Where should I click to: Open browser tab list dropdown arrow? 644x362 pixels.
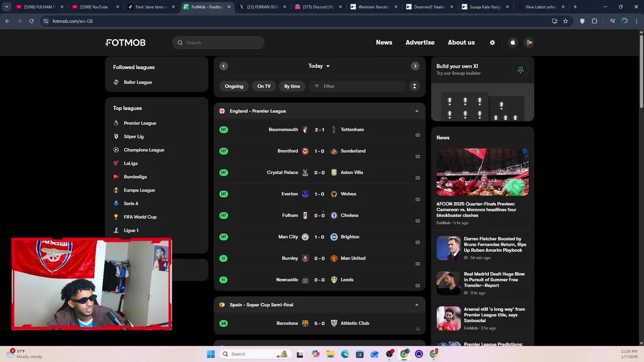coord(6,7)
